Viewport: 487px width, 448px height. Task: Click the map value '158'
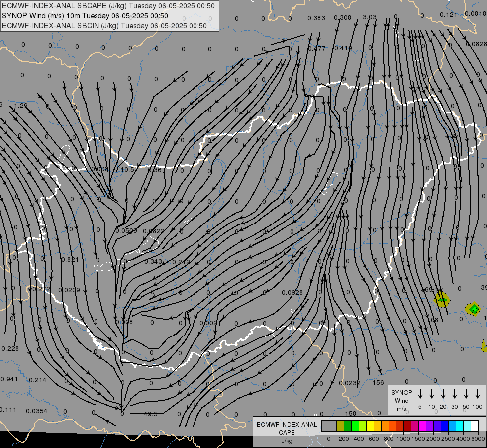pyautogui.click(x=350, y=414)
